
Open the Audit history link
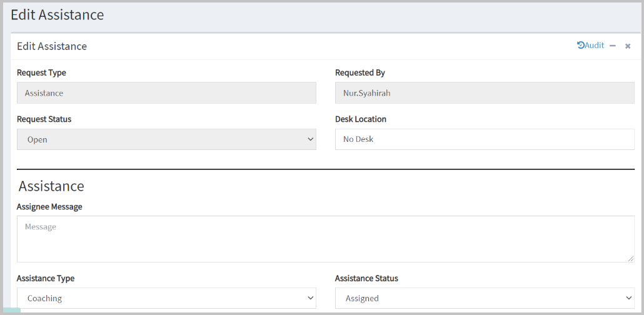click(590, 46)
